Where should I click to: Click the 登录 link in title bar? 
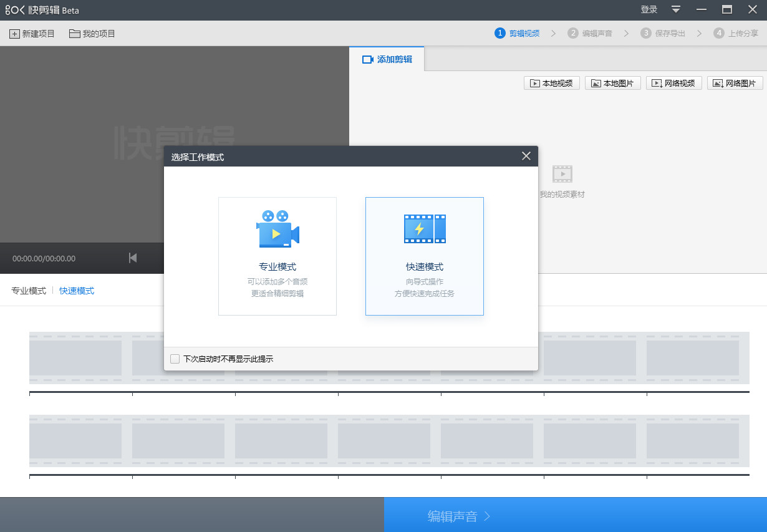[x=649, y=9]
